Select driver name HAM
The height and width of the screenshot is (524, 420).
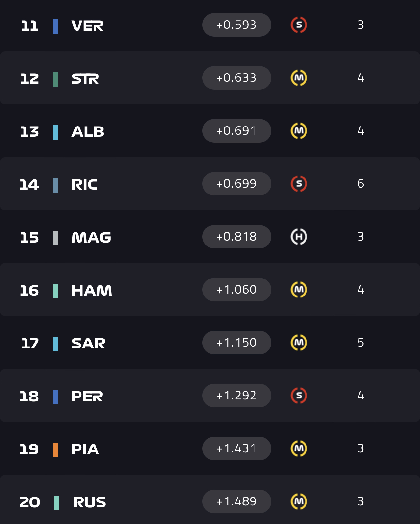92,291
